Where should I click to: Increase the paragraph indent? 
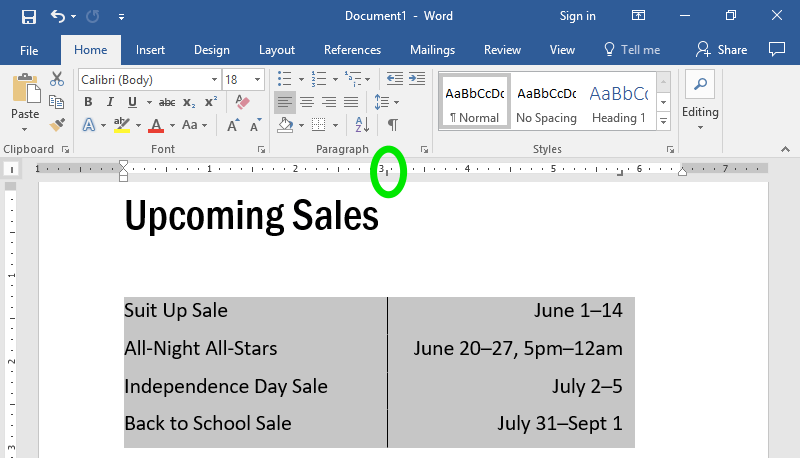[415, 79]
